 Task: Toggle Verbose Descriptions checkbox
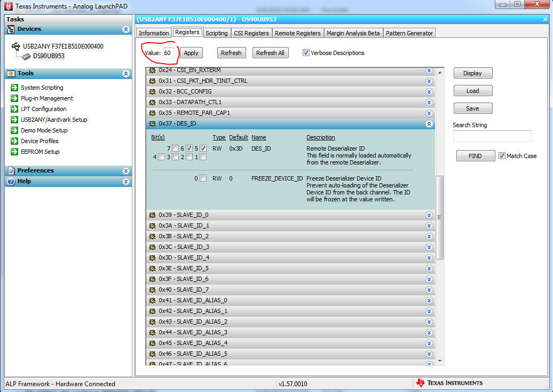306,53
